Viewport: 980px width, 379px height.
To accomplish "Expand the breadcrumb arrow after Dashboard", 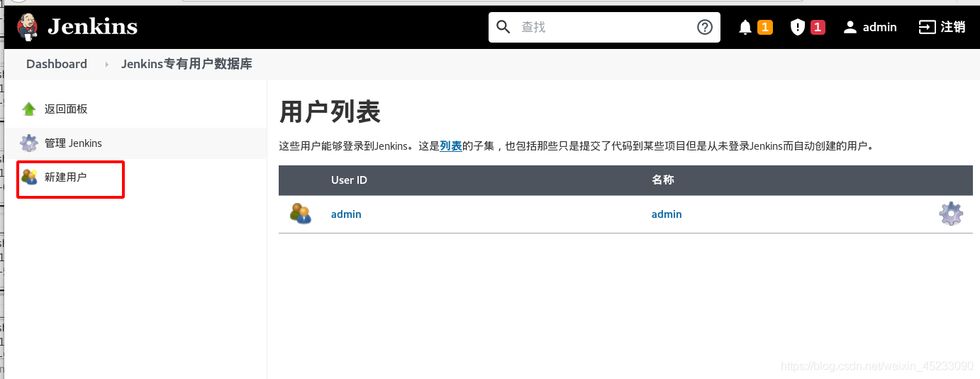I will [106, 65].
